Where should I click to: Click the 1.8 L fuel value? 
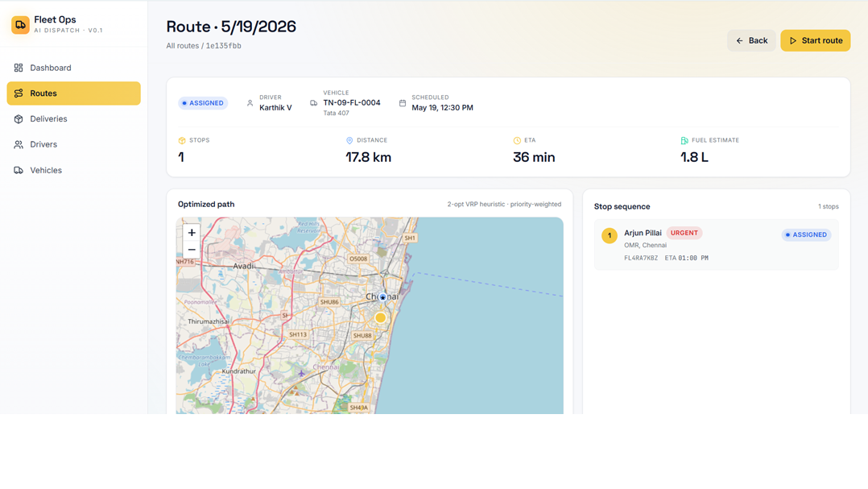tap(694, 157)
